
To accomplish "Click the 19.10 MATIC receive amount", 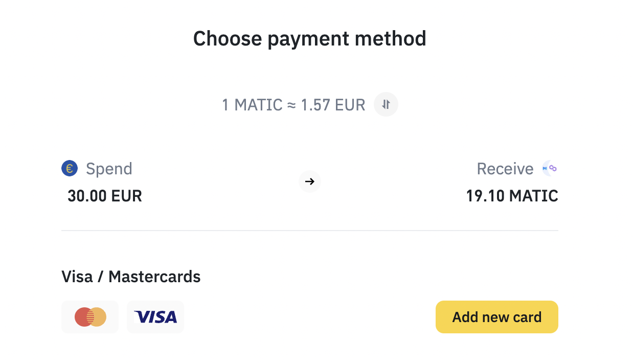I will 512,196.
